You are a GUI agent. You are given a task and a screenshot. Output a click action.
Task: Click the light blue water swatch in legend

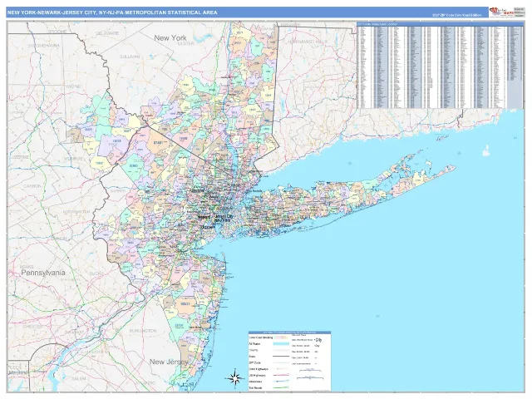(281, 343)
